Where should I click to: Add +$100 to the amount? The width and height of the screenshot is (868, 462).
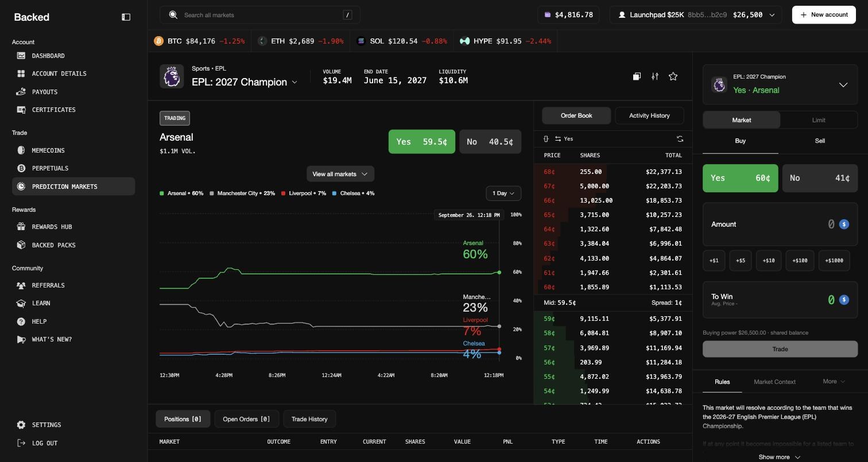(x=800, y=261)
